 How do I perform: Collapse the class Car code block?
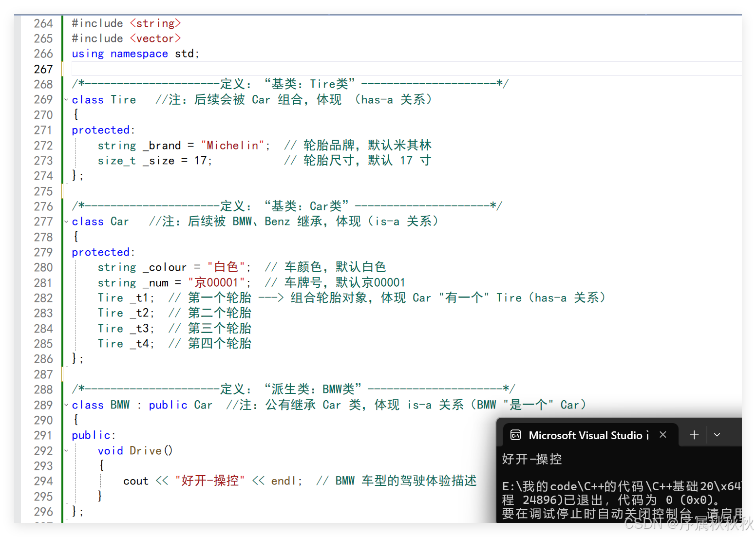(66, 222)
